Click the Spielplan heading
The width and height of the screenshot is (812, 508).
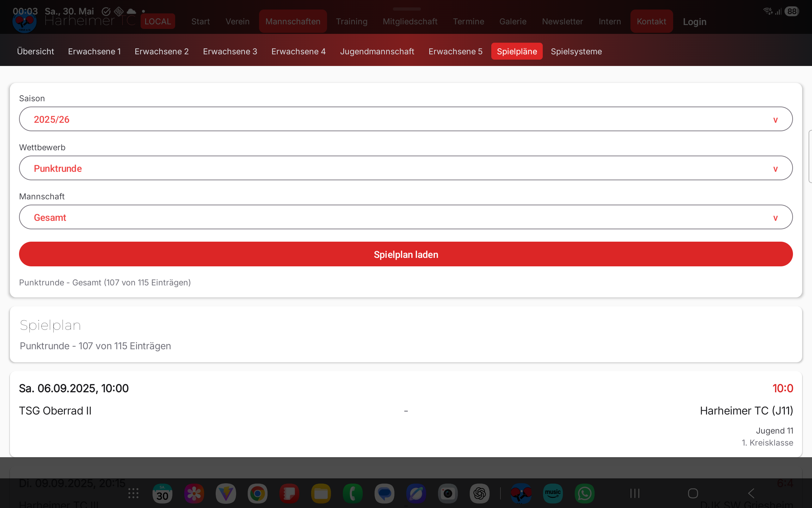pyautogui.click(x=50, y=325)
